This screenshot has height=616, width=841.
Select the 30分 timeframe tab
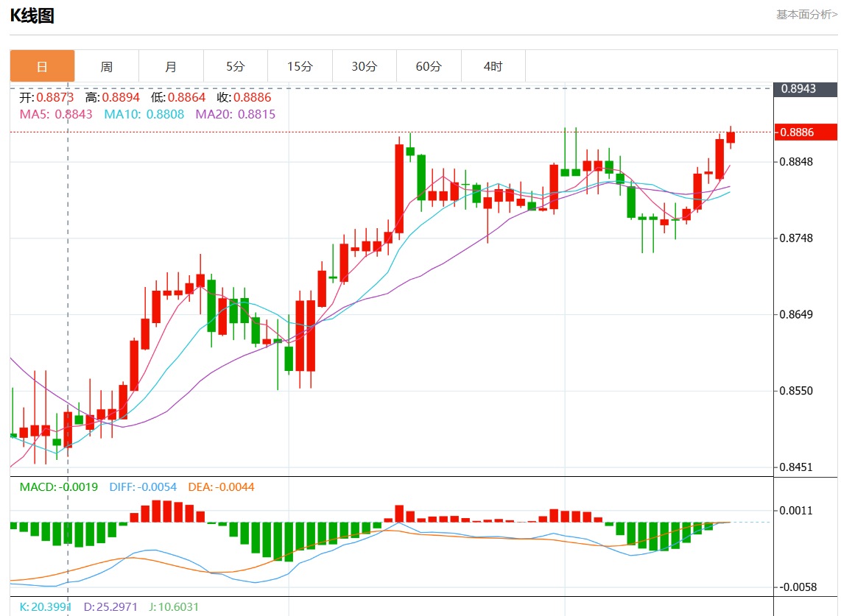[364, 66]
